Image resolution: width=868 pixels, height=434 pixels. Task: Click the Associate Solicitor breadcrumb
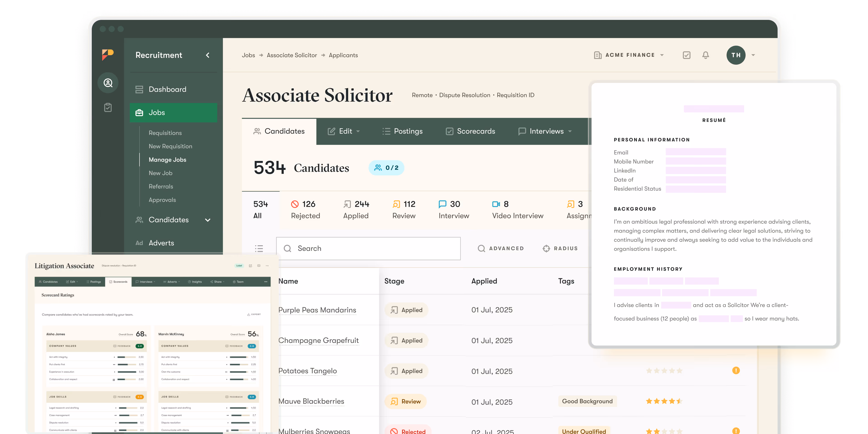point(292,55)
